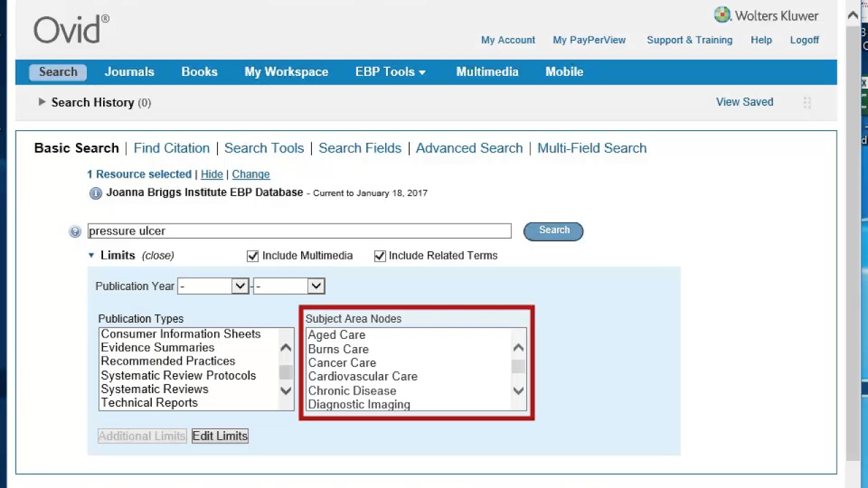The height and width of the screenshot is (488, 868).
Task: Switch to the Advanced Search tab
Action: (469, 148)
